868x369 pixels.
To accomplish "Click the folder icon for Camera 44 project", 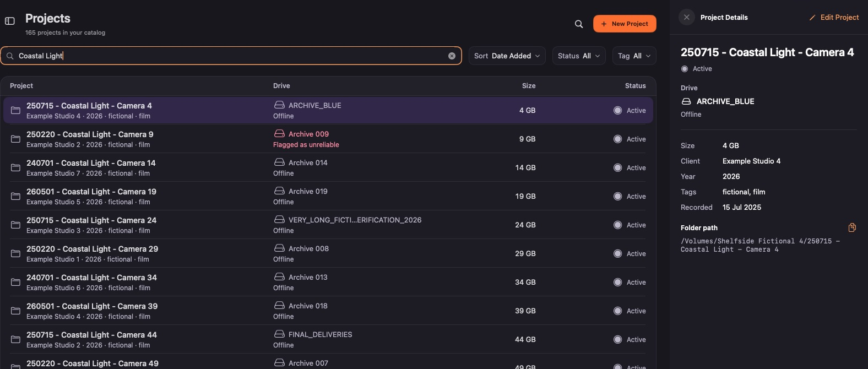I will pos(16,340).
